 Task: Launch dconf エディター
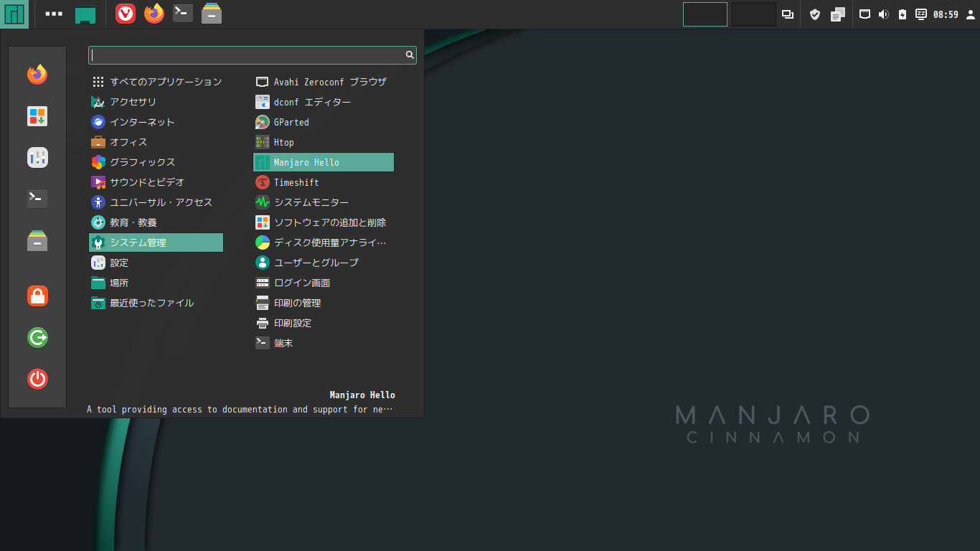click(324, 102)
